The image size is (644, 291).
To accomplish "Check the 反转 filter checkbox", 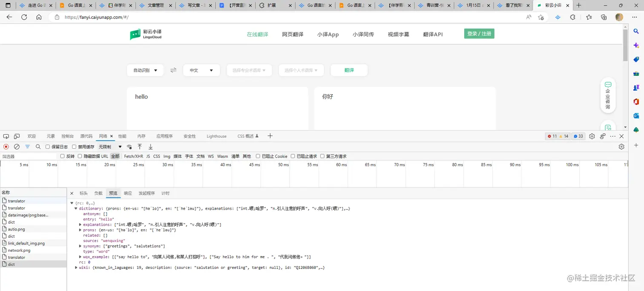I will 63,156.
